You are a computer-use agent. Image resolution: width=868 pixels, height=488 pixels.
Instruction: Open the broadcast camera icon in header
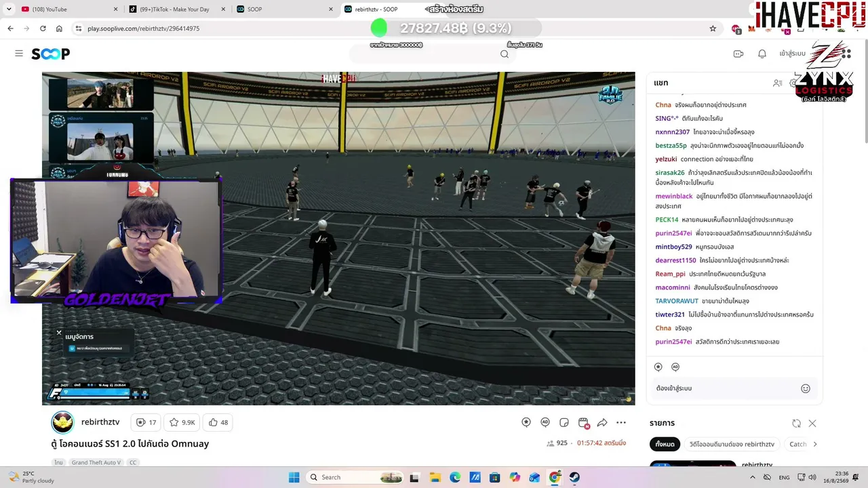pyautogui.click(x=738, y=54)
